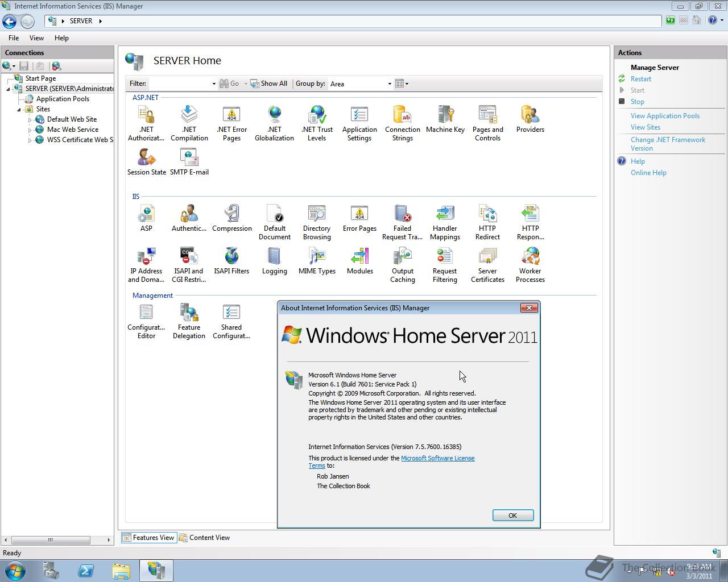Open MIME Types feature
Image resolution: width=728 pixels, height=582 pixels.
[x=317, y=261]
